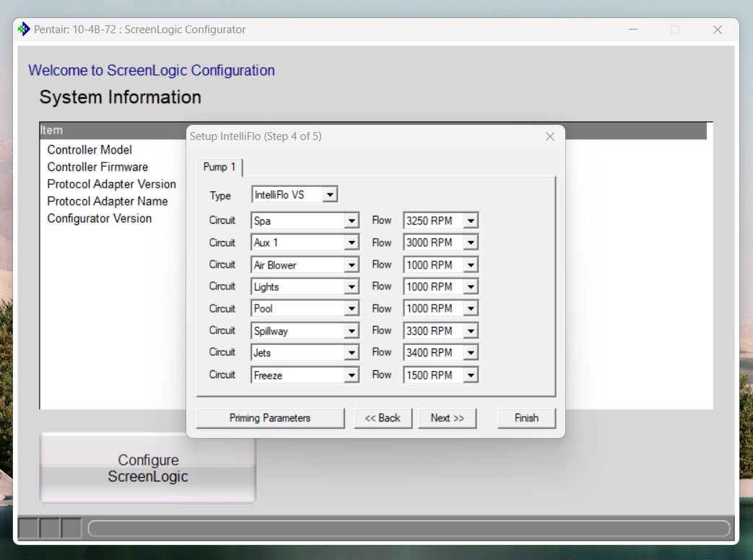Select the Controller Firmware row
Viewport: 753px width, 560px height.
(97, 167)
